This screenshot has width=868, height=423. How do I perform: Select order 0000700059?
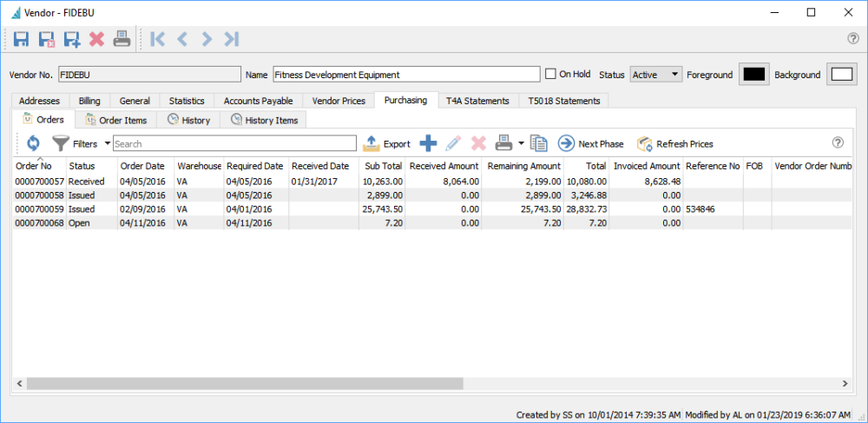coord(433,208)
